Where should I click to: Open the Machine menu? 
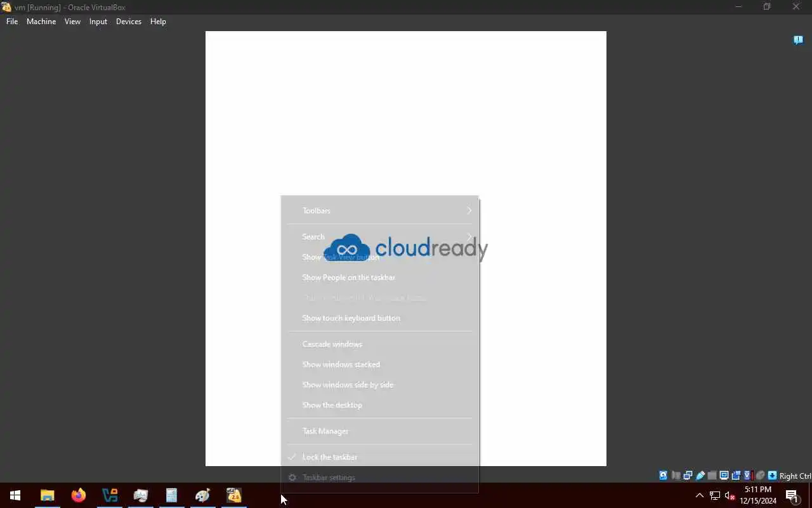coord(41,21)
